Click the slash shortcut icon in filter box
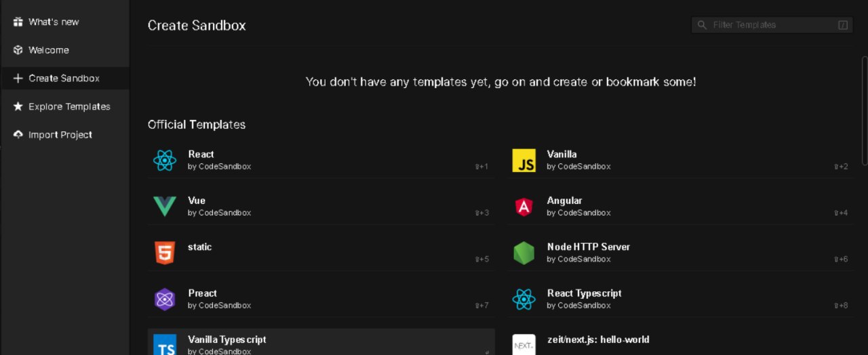The height and width of the screenshot is (355, 868). (x=843, y=25)
